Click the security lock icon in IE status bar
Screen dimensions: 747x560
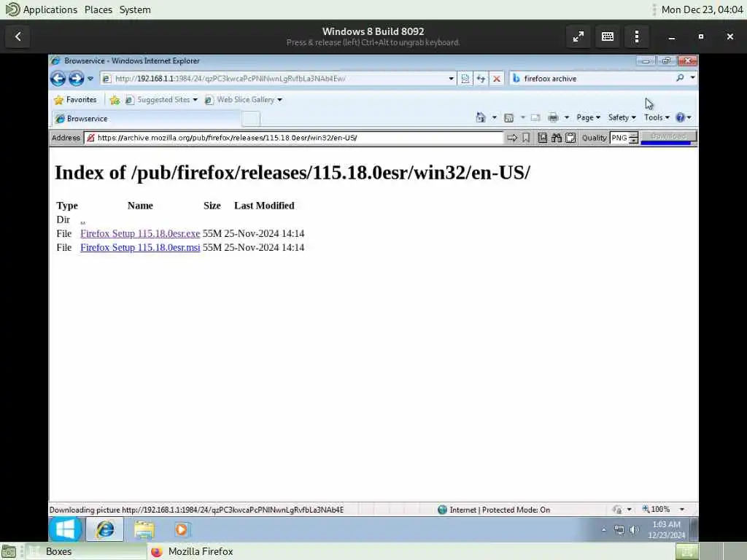(x=616, y=510)
